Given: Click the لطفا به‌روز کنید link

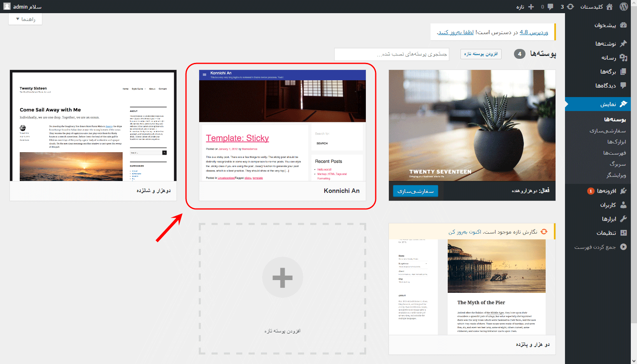Looking at the screenshot, I should 456,32.
